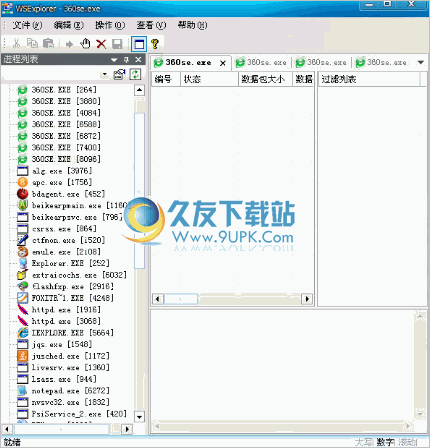Open the 查看(V) menu

[x=151, y=25]
